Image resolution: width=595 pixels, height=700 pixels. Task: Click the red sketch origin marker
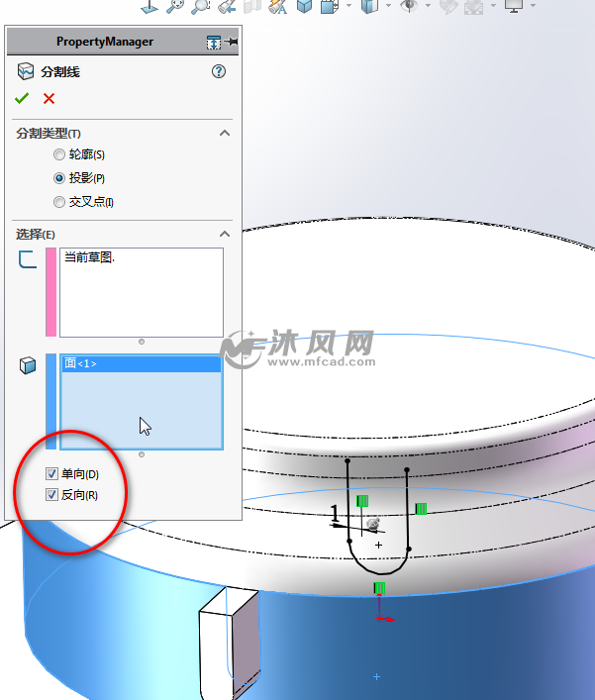(x=379, y=618)
